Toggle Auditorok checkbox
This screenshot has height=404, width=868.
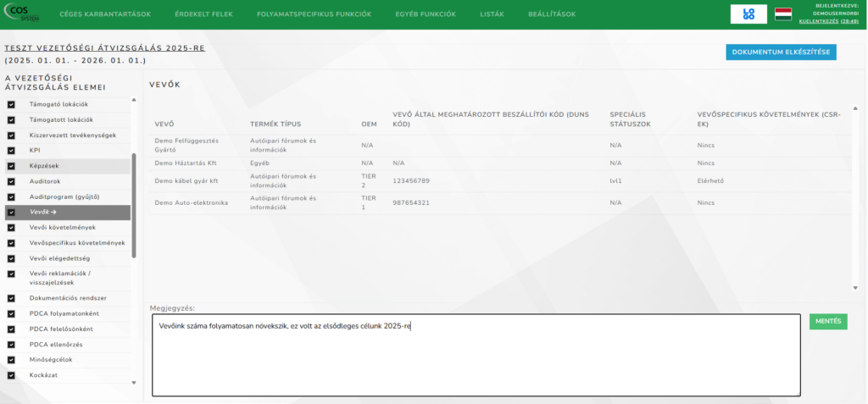tap(11, 181)
